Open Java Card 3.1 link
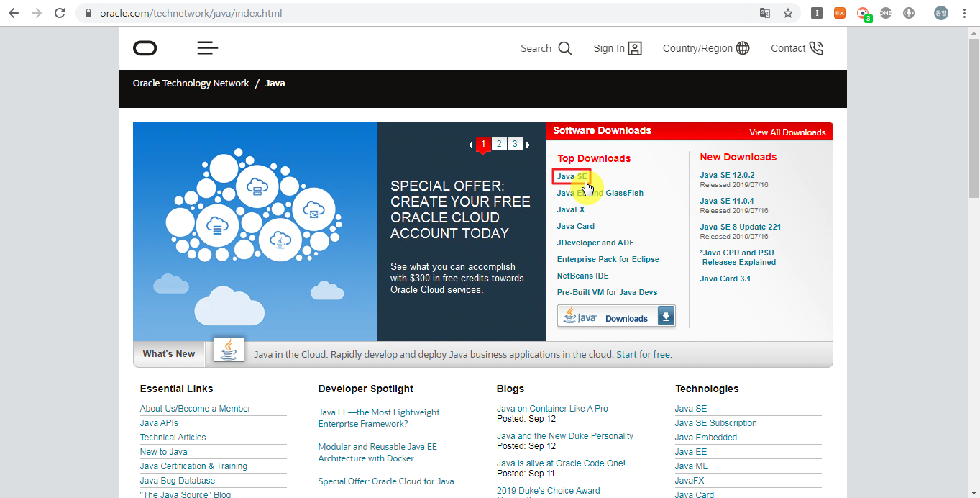This screenshot has height=498, width=980. pos(725,279)
